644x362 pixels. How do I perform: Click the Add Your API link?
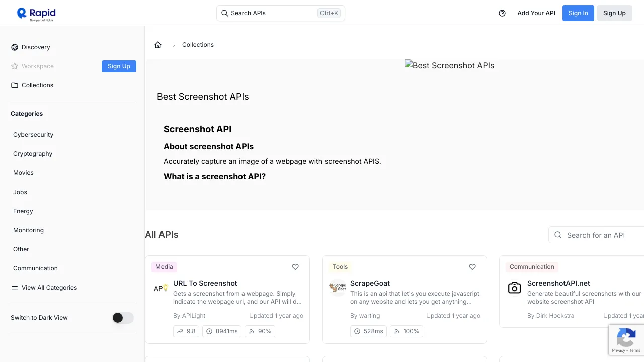coord(536,13)
